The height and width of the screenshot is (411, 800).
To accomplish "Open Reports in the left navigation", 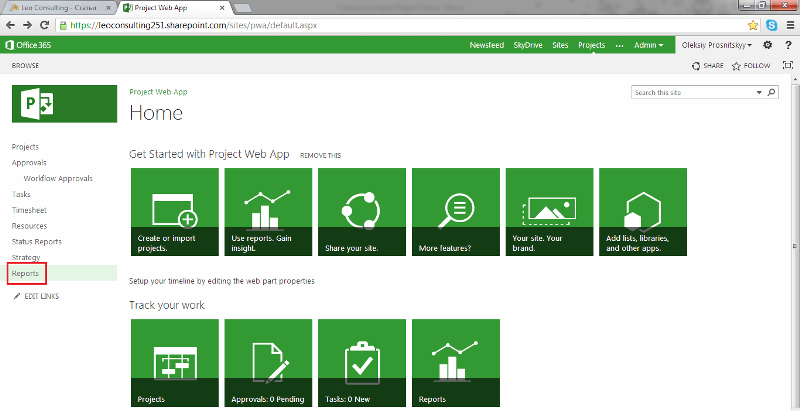I will tap(25, 273).
